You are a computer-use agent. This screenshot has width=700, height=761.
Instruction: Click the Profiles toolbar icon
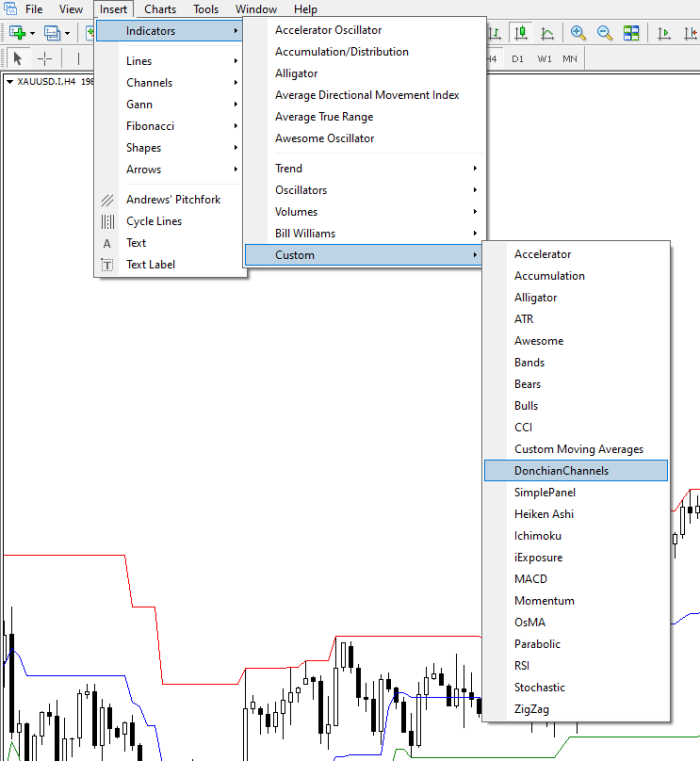pos(51,33)
